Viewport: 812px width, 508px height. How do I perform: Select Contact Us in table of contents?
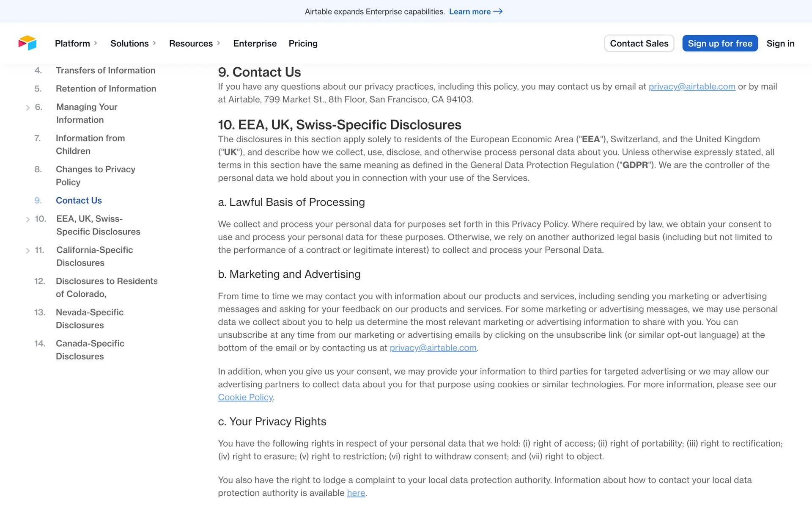coord(79,200)
